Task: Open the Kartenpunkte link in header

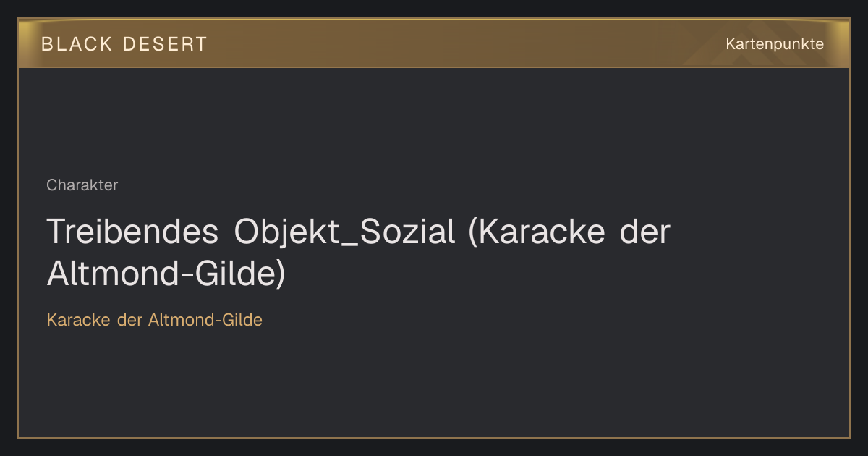Action: (775, 44)
